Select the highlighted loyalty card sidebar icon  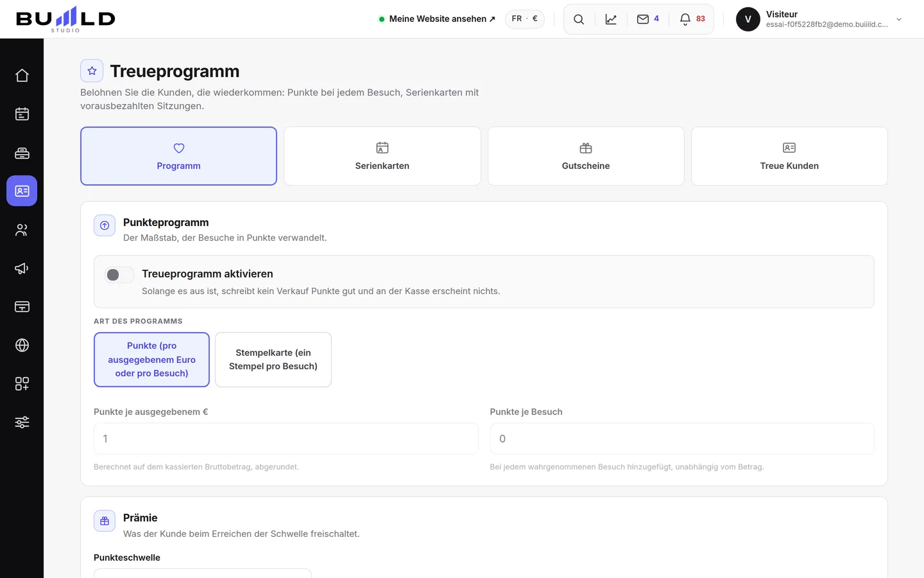point(22,191)
